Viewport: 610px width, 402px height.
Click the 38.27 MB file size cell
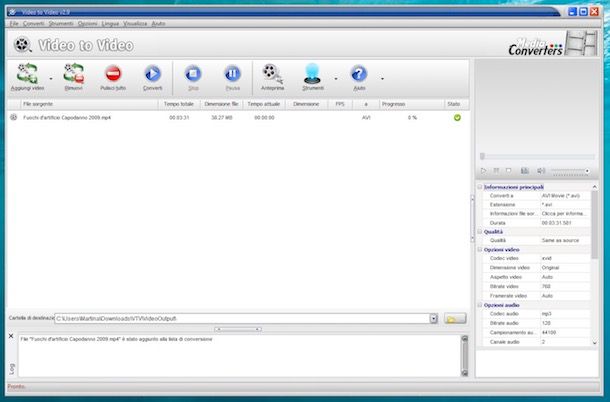coord(222,118)
